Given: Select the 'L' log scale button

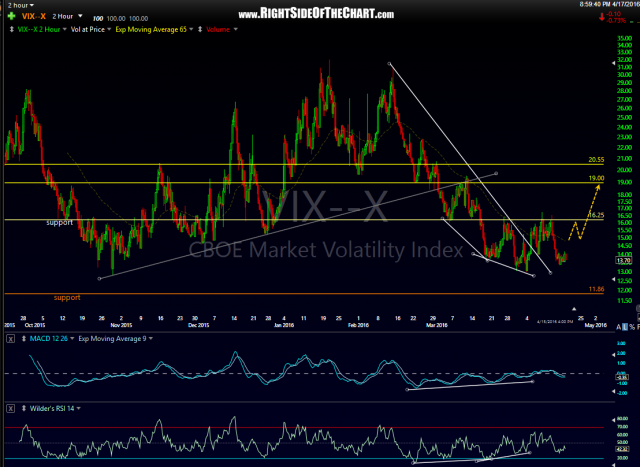Looking at the screenshot, I should 625,327.
